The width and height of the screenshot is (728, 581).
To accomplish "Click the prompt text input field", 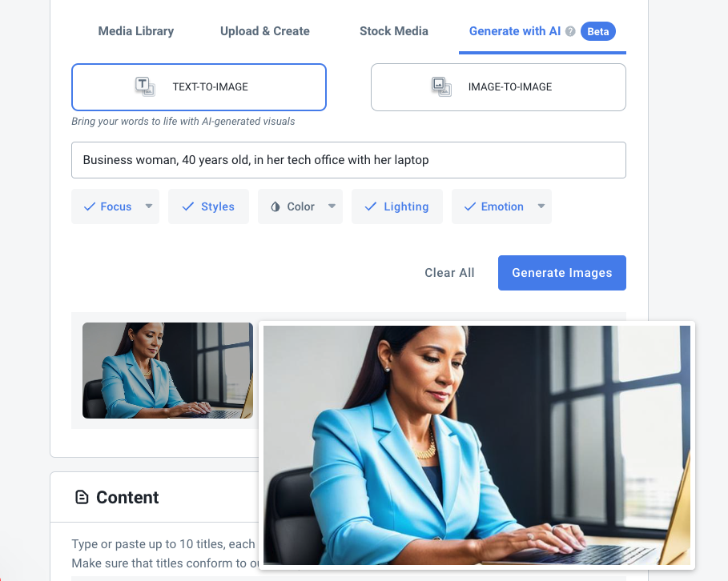I will (x=348, y=160).
